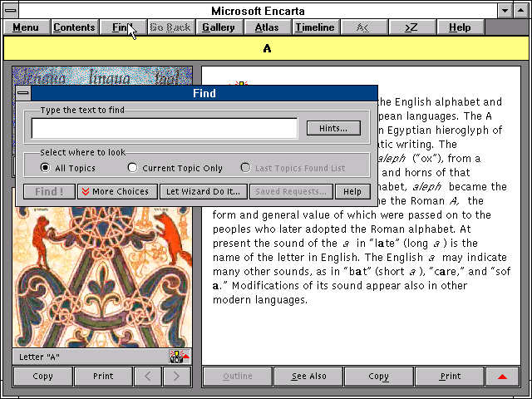This screenshot has height=399, width=532.
Task: Copy the Letter A picture
Action: 42,376
